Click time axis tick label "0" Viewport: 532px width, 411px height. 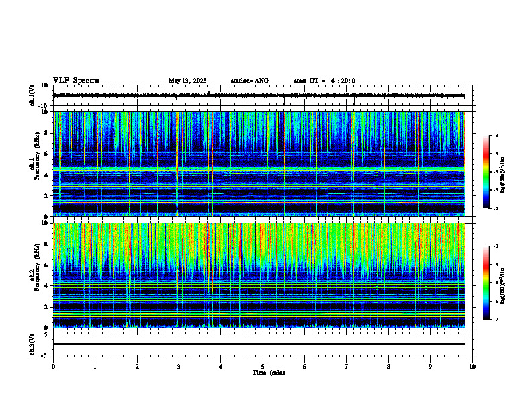pyautogui.click(x=53, y=367)
